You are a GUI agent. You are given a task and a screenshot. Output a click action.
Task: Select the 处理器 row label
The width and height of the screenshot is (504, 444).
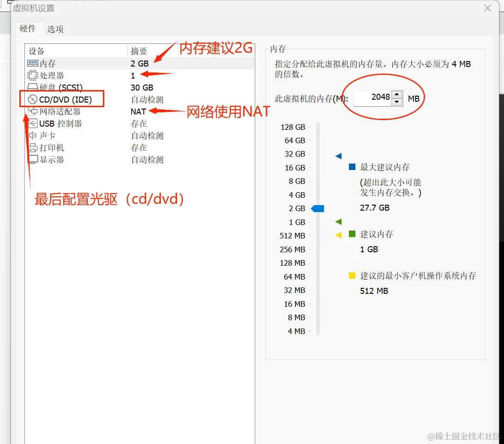[x=52, y=76]
